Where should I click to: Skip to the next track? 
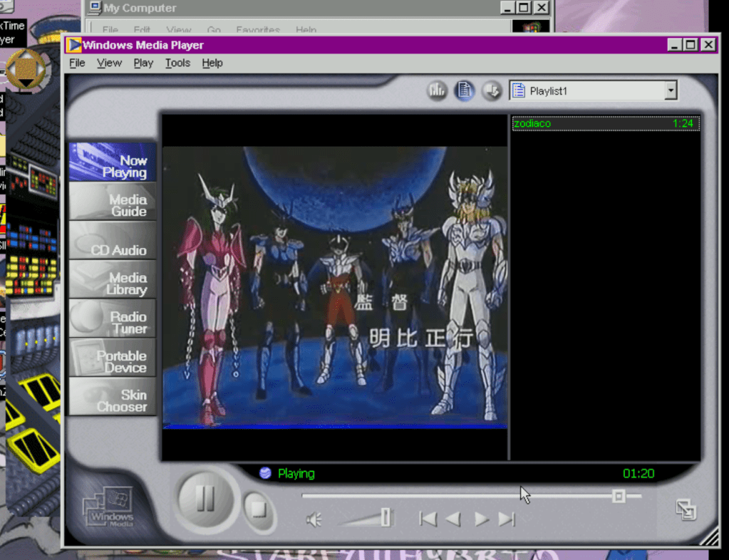click(x=507, y=519)
